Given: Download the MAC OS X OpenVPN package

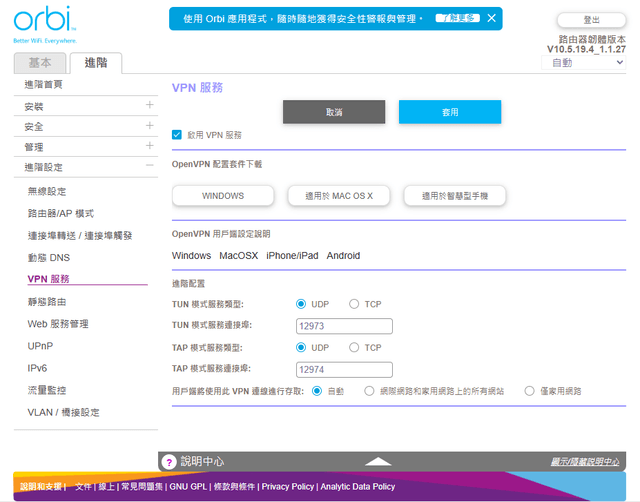Looking at the screenshot, I should [x=339, y=196].
